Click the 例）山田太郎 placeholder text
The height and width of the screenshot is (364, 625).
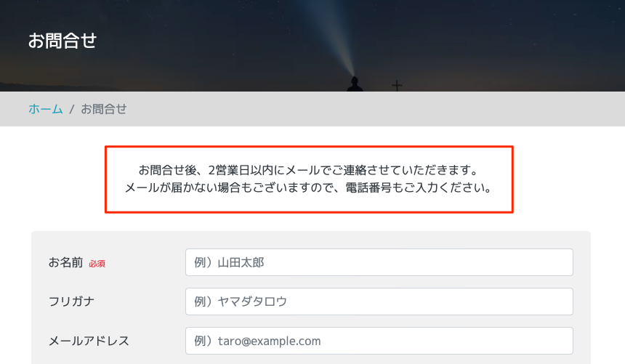[229, 262]
